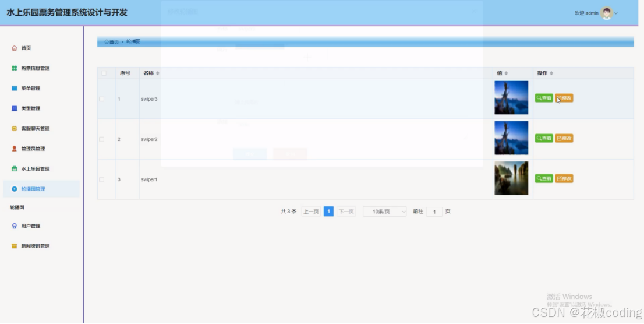Click 修改 button for swiper2
Screen dimensions: 644x324
coord(564,139)
